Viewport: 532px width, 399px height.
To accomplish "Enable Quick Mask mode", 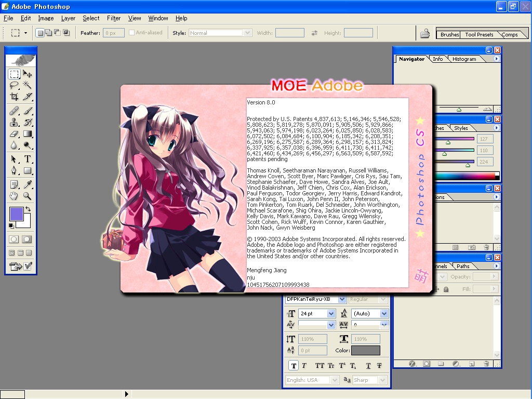I will tap(27, 240).
